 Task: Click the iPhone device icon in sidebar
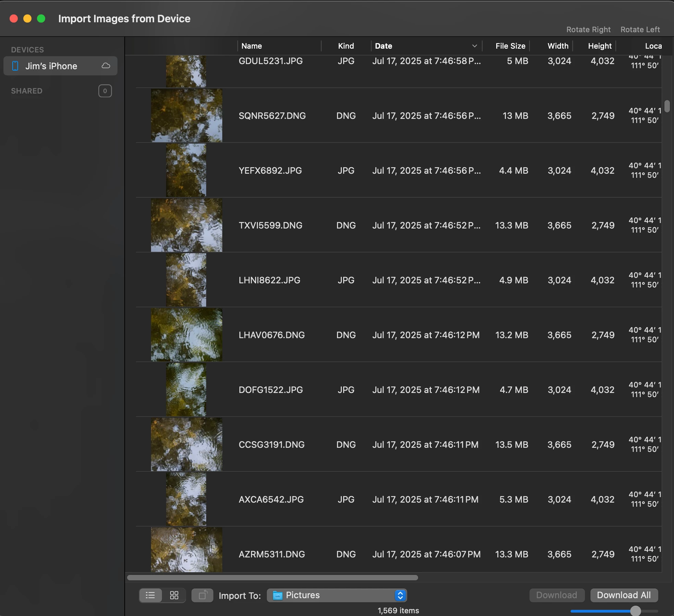tap(15, 66)
